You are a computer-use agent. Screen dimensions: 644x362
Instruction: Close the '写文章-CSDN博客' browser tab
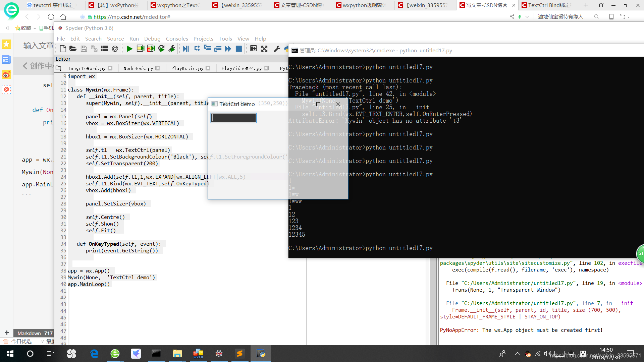[x=514, y=5]
